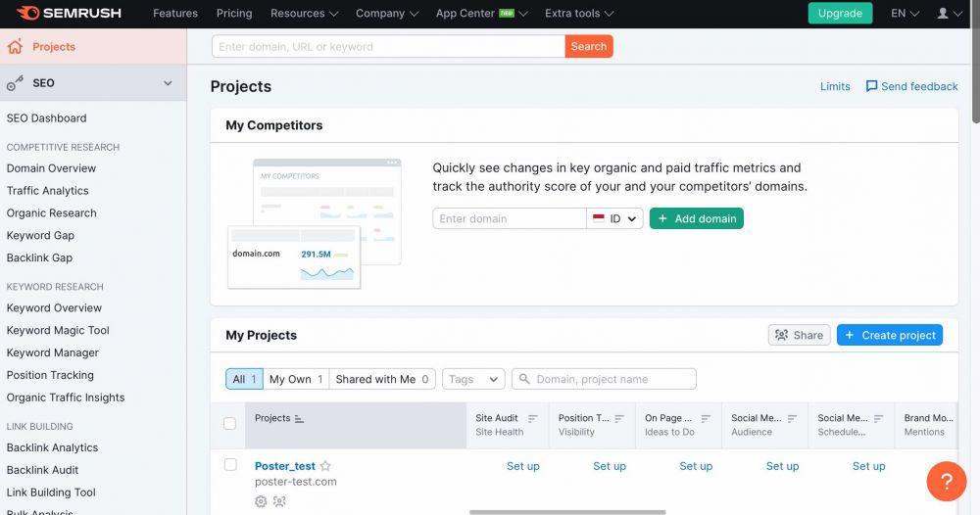Set up Social Media Audience for Poster_test
This screenshot has width=980, height=515.
coord(782,466)
